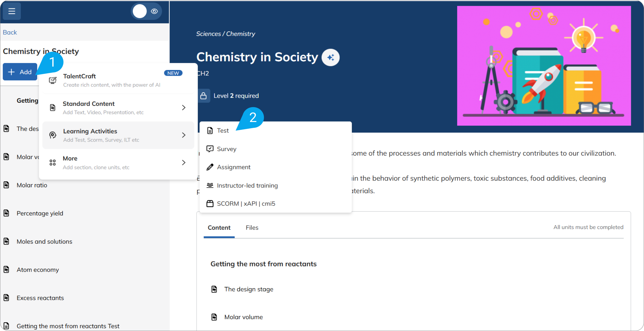Select the Survey icon in submenu

[210, 149]
